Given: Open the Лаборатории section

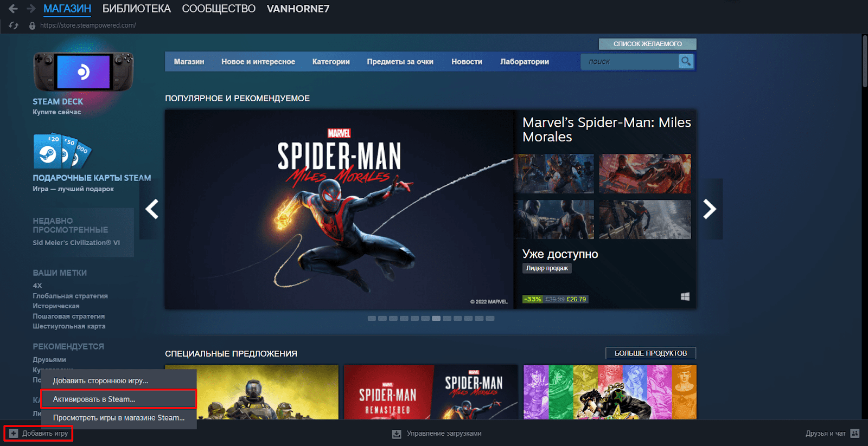Looking at the screenshot, I should point(525,62).
